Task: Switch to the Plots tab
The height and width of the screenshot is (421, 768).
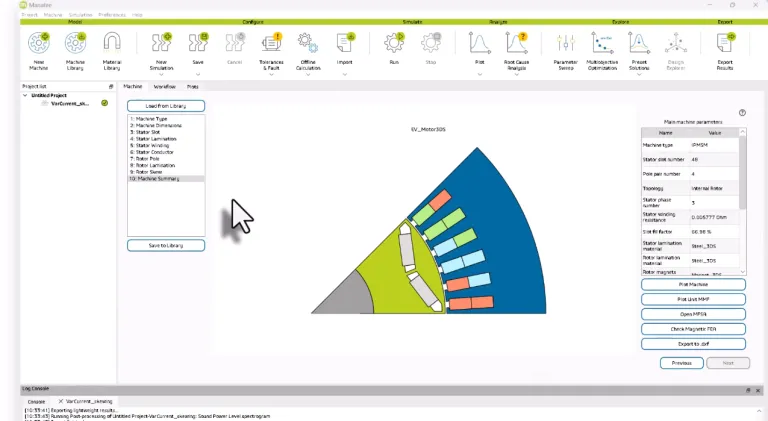Action: 192,87
